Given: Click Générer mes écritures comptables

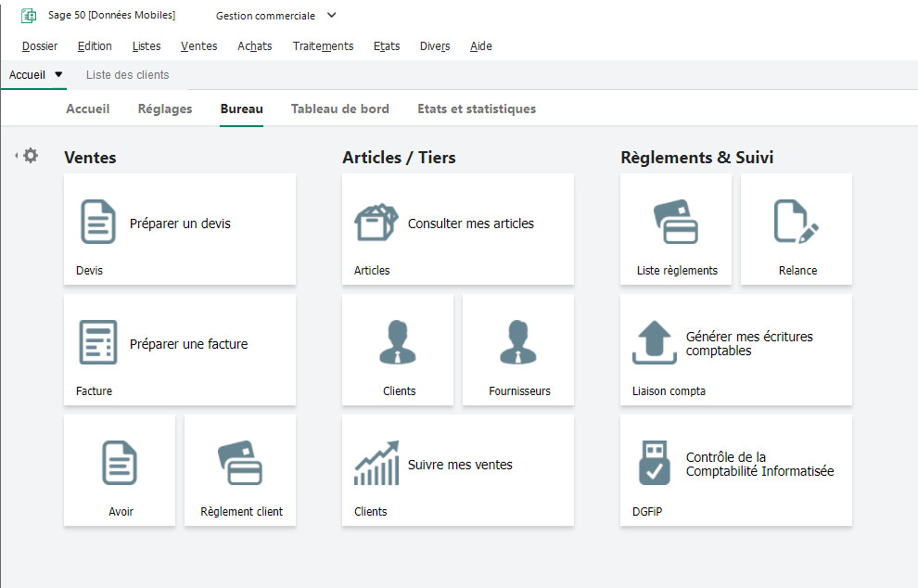Looking at the screenshot, I should tap(749, 343).
